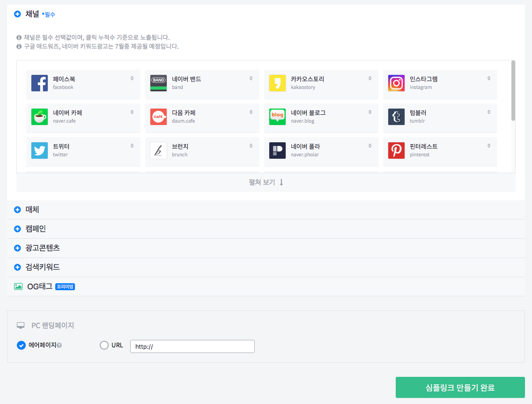Click the 네이버 블로그 channel name
The image size is (532, 404).
click(x=308, y=113)
